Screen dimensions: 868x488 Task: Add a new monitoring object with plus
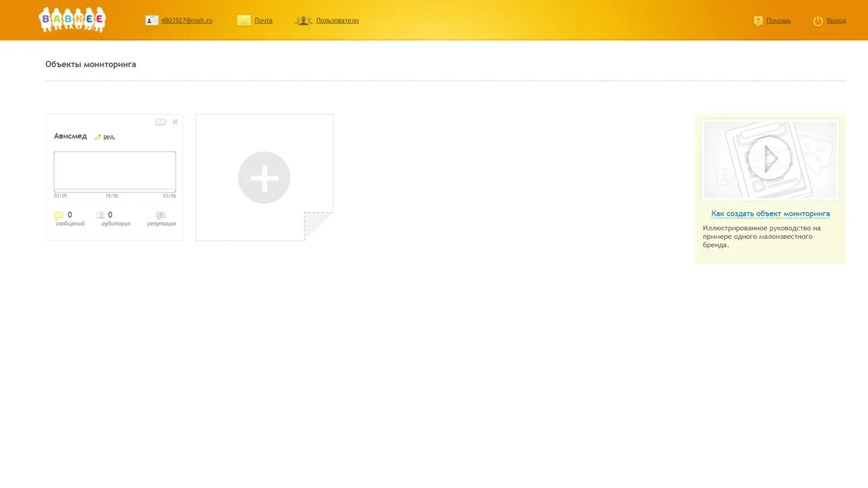(264, 178)
